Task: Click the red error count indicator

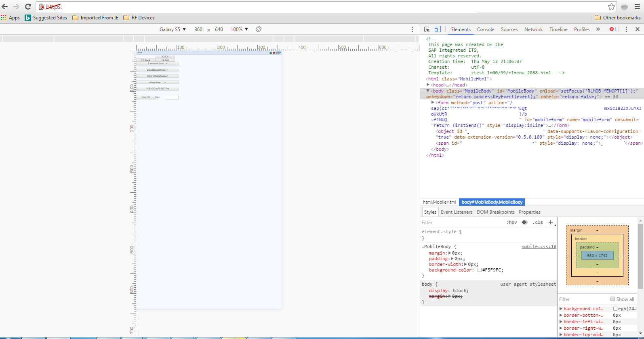Action: [x=613, y=29]
